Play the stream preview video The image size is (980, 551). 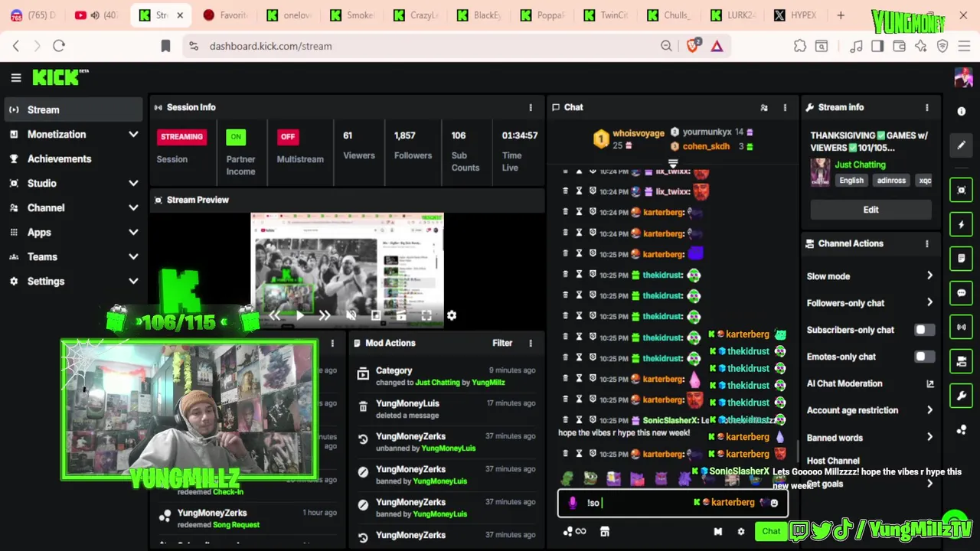(299, 315)
